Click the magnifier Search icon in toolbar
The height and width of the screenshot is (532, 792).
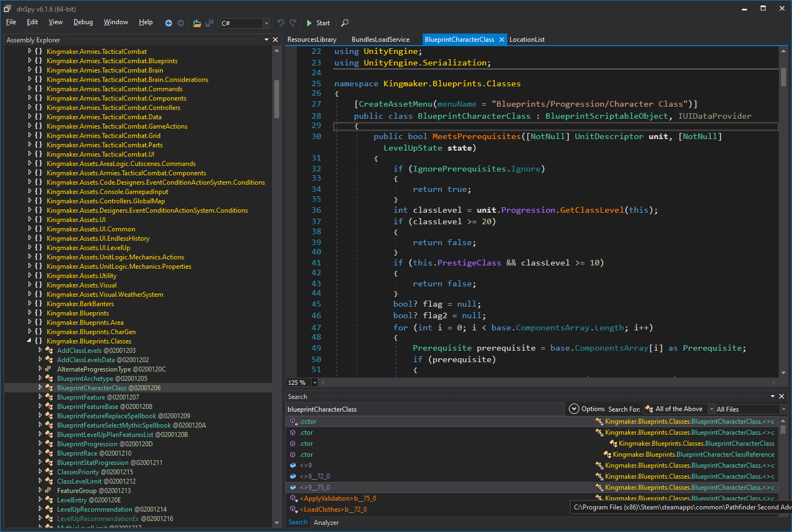click(345, 23)
